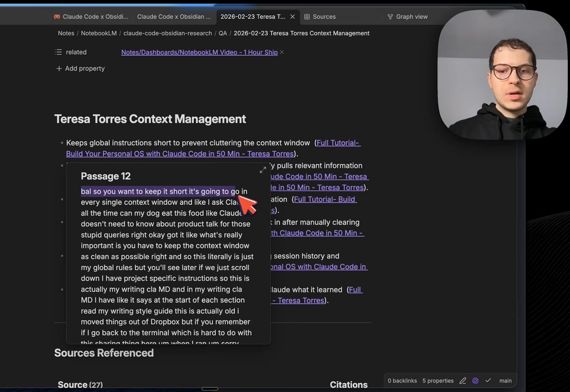The image size is (570, 392).
Task: Select the QA folder in the breadcrumb
Action: click(x=223, y=33)
